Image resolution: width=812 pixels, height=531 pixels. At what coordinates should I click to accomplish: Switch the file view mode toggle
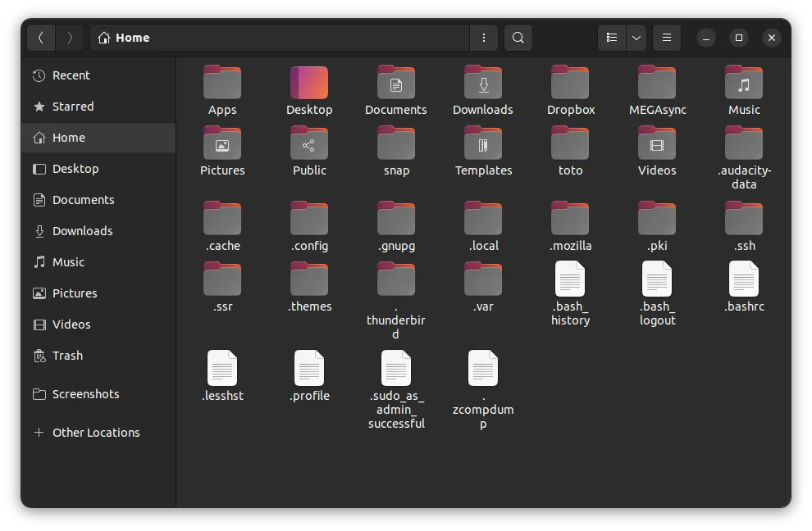[x=611, y=38]
